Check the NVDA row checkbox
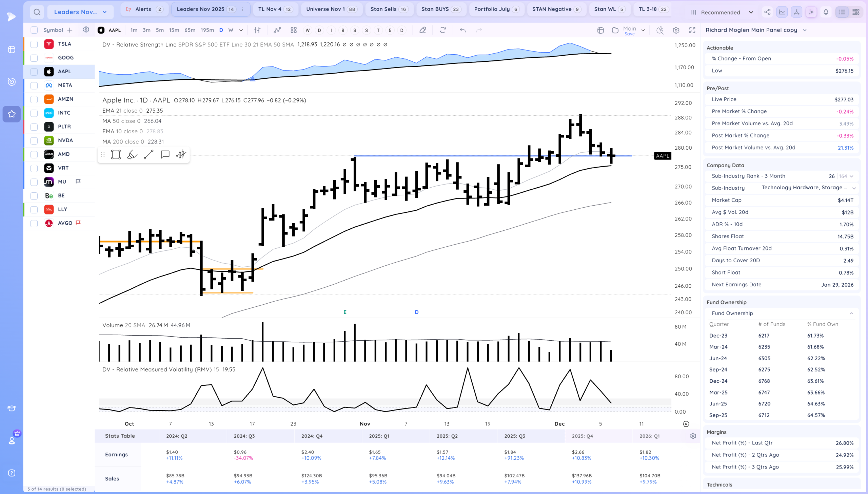The width and height of the screenshot is (868, 494). [x=34, y=140]
